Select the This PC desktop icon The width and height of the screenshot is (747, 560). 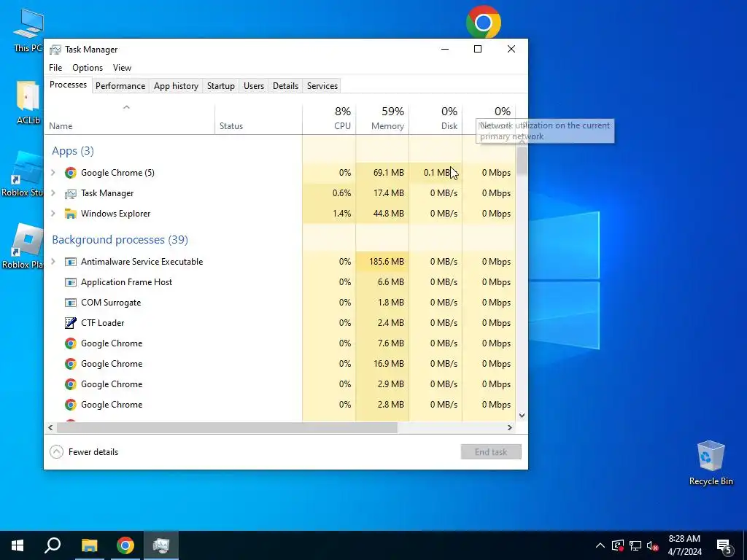[28, 31]
